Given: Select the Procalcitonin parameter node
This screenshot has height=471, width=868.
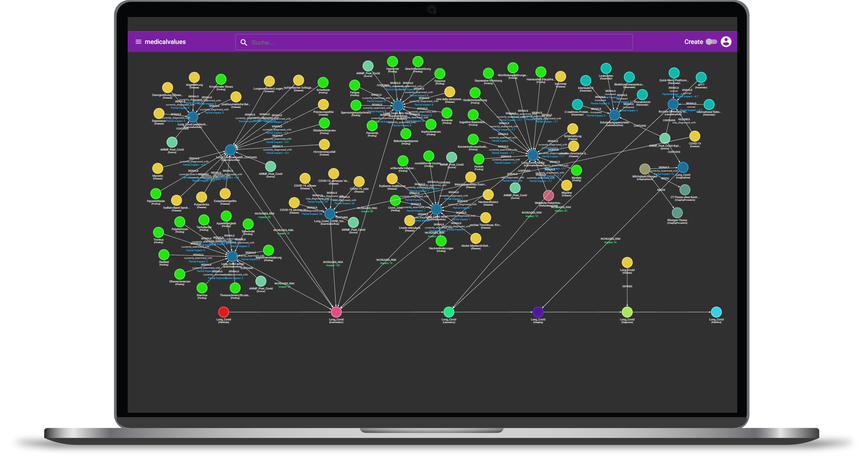Looking at the screenshot, I should coord(642,94).
